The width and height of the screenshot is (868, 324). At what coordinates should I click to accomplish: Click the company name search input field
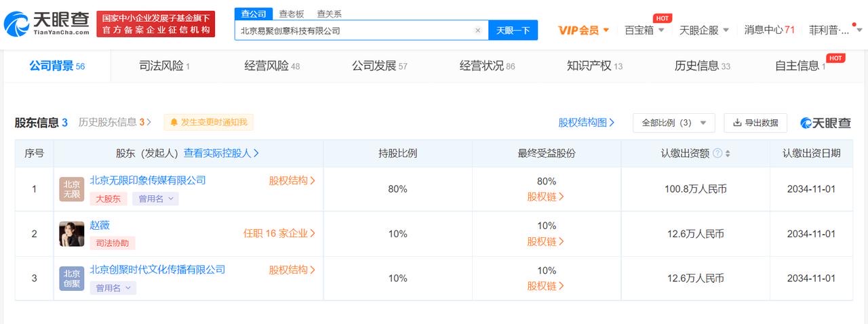pyautogui.click(x=353, y=31)
